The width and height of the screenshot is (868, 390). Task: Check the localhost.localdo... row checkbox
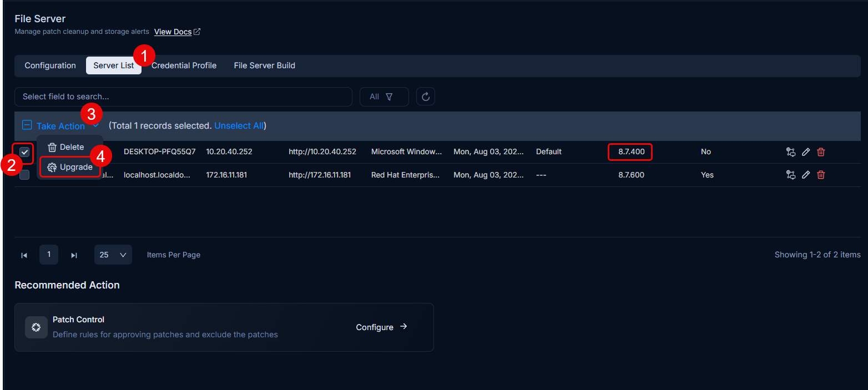[x=25, y=175]
